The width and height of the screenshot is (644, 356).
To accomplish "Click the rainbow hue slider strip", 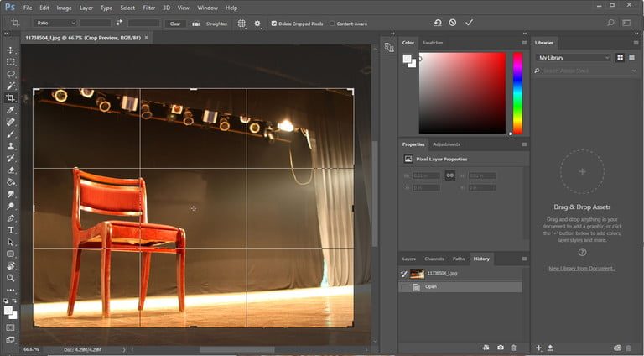I will pos(517,92).
